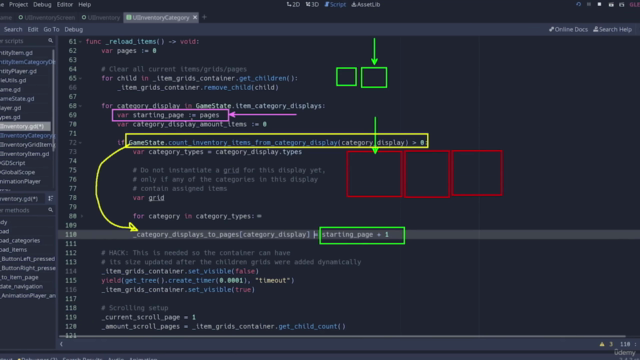Screen dimensions: 640x360
Task: Jump to the to_item_page method
Action: click(x=19, y=277)
